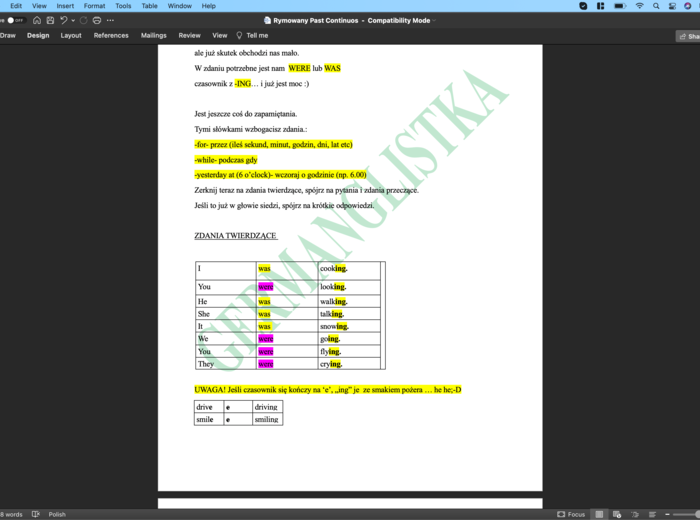Click the Print icon in the toolbar
This screenshot has width=700, height=520.
pyautogui.click(x=96, y=20)
